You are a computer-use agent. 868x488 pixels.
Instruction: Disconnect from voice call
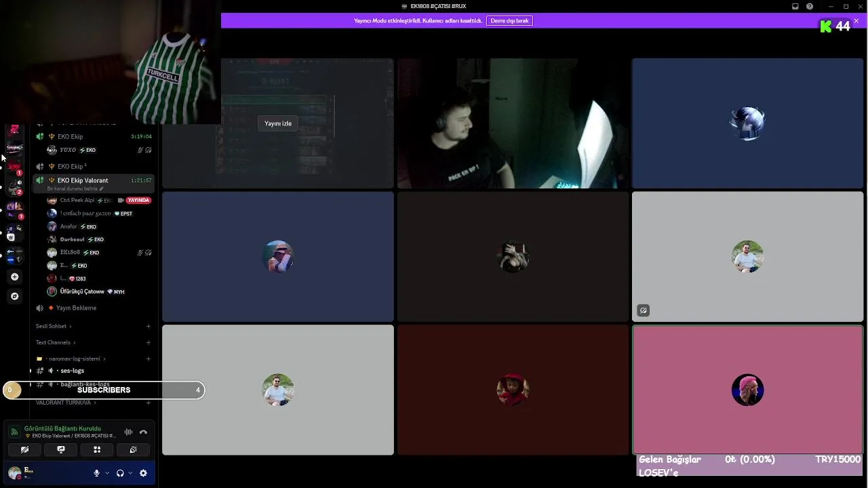143,432
